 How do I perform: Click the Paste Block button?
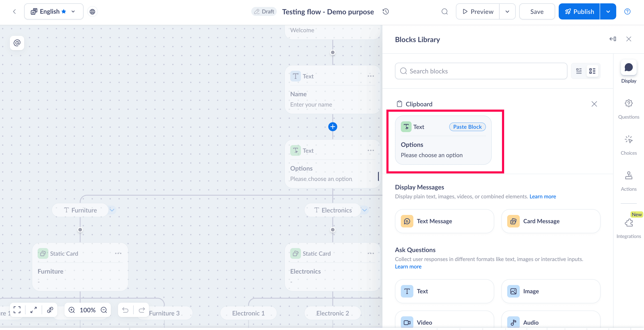coord(467,127)
